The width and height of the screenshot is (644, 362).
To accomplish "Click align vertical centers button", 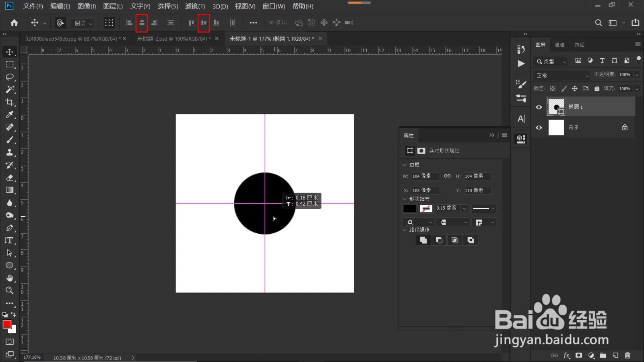I will coord(204,23).
